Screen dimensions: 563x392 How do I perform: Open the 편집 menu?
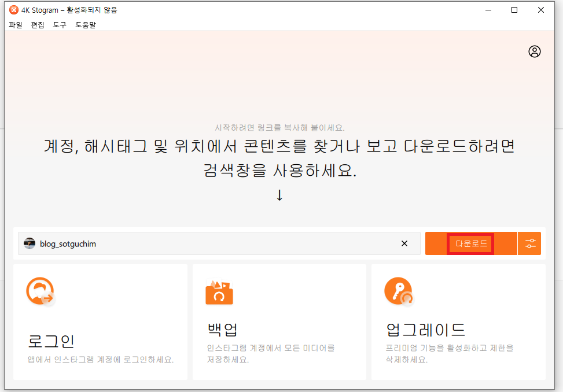pyautogui.click(x=38, y=25)
